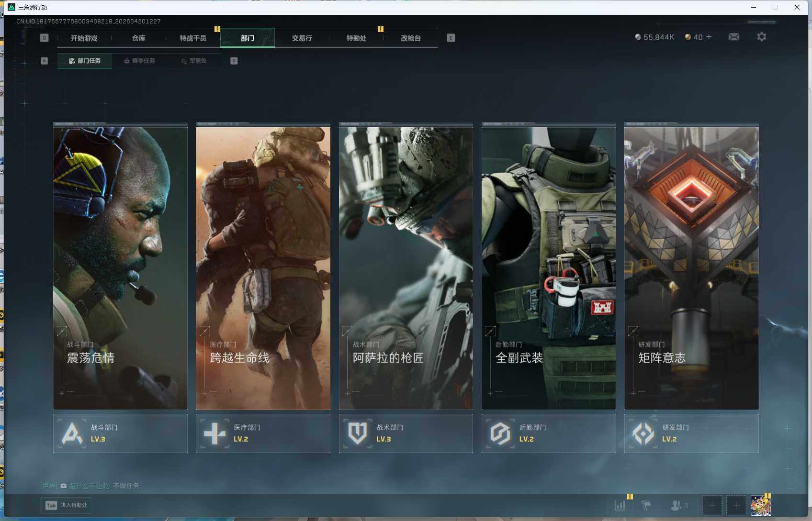Viewport: 812px width, 521px height.
Task: Click the 55,844K currency balance
Action: pos(654,37)
